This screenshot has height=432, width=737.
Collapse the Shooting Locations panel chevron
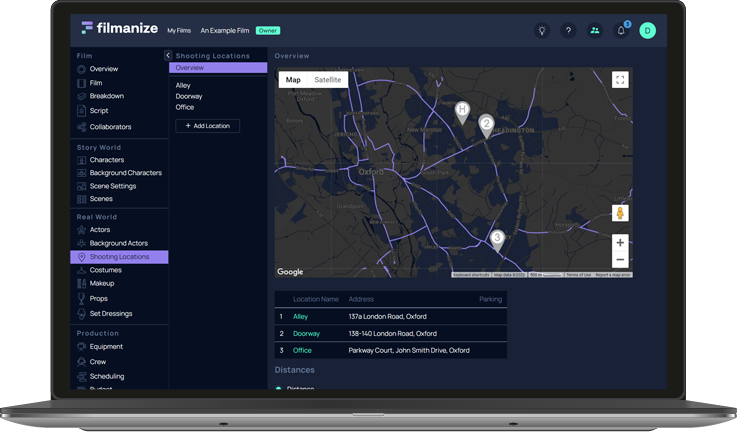[168, 55]
